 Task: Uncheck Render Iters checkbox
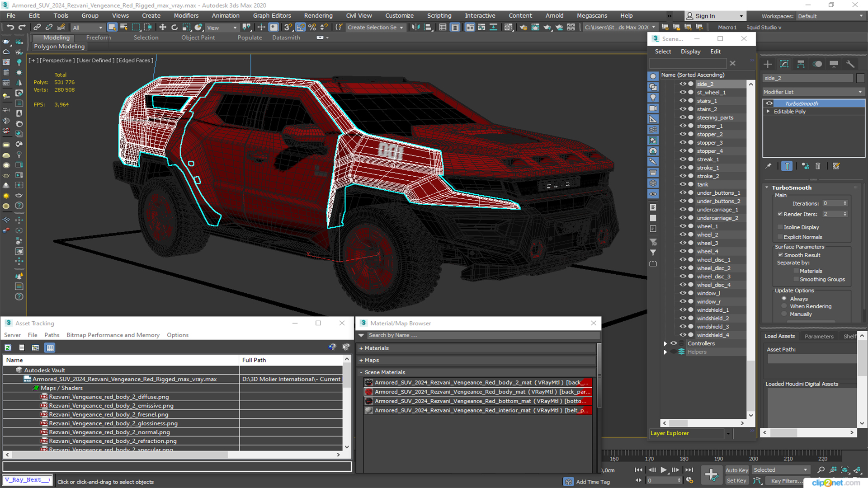780,214
